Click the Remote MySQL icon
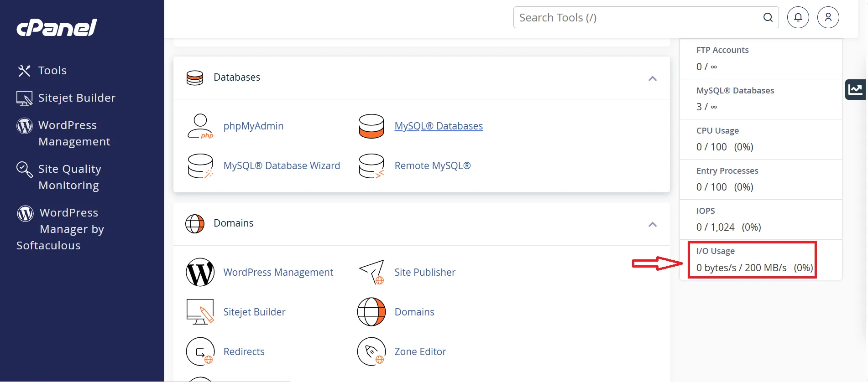868x382 pixels. [x=371, y=166]
